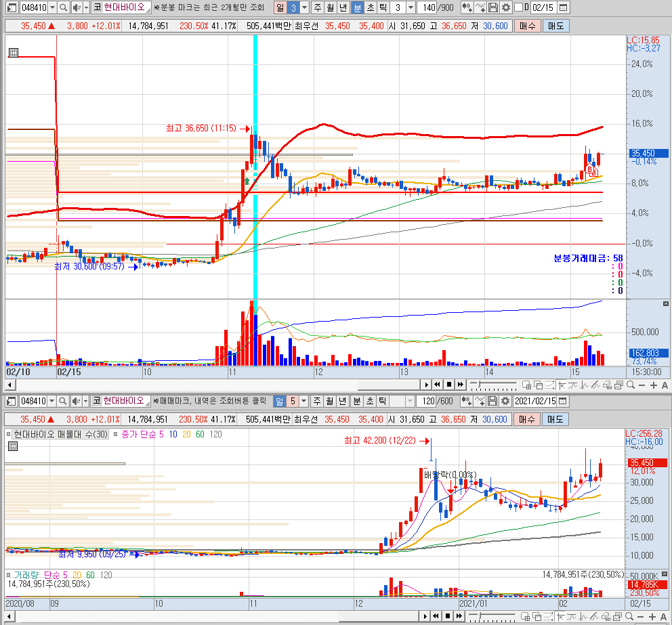Click minus zoom-out icon in top chart bottom bar

(642, 385)
